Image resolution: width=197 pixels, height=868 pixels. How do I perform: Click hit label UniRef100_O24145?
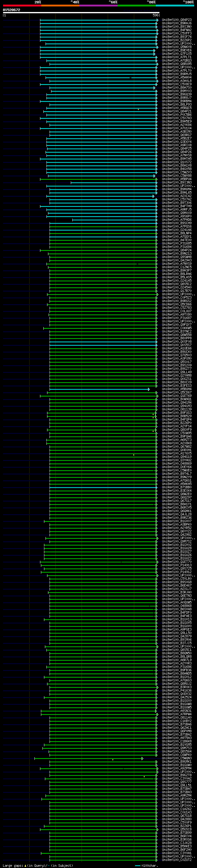(x=177, y=281)
